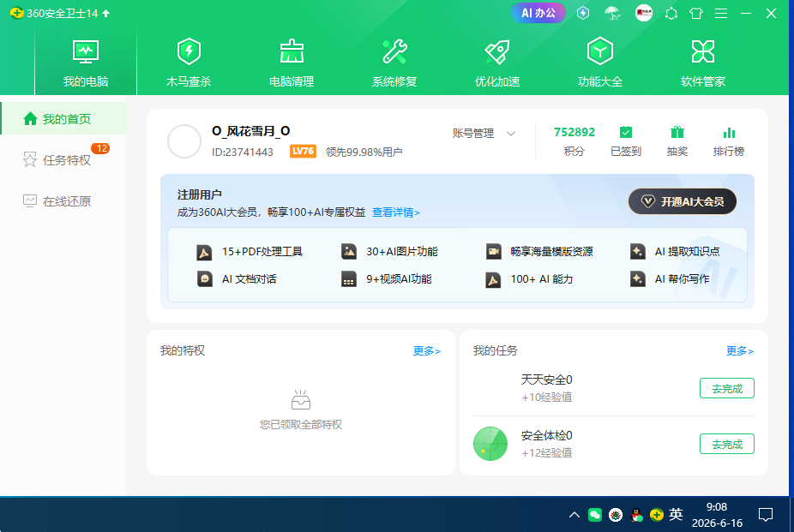Screen dimensions: 794x532
Task: Click the lightning shield icon in title bar
Action: (x=583, y=13)
